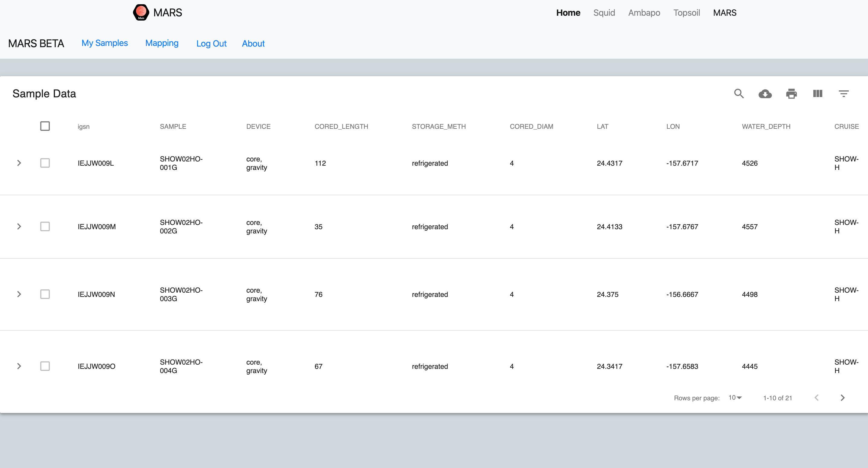
Task: Click the sample cell SHOW02HO-001G
Action: 181,163
